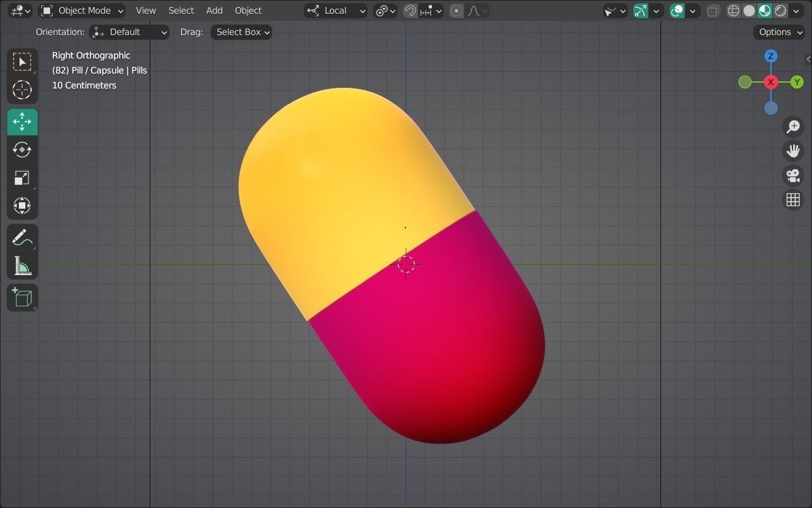Enable snapping with the magnet icon
The height and width of the screenshot is (508, 812).
click(409, 10)
